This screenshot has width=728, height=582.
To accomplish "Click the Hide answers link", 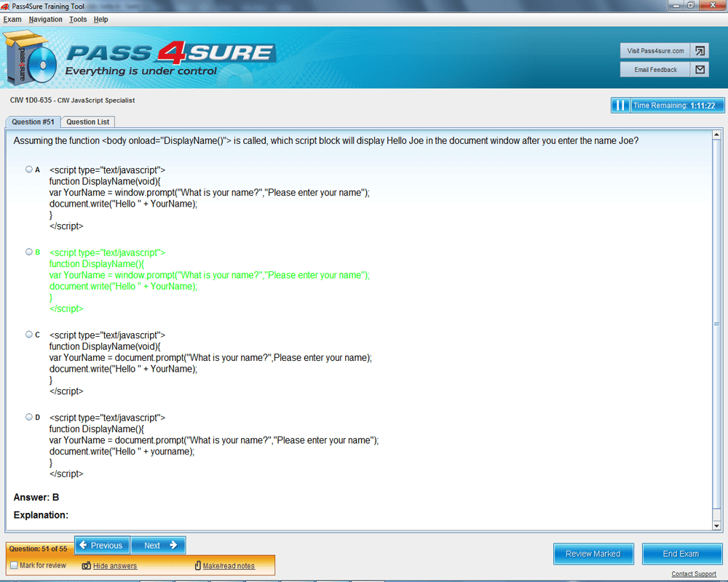I will (115, 566).
